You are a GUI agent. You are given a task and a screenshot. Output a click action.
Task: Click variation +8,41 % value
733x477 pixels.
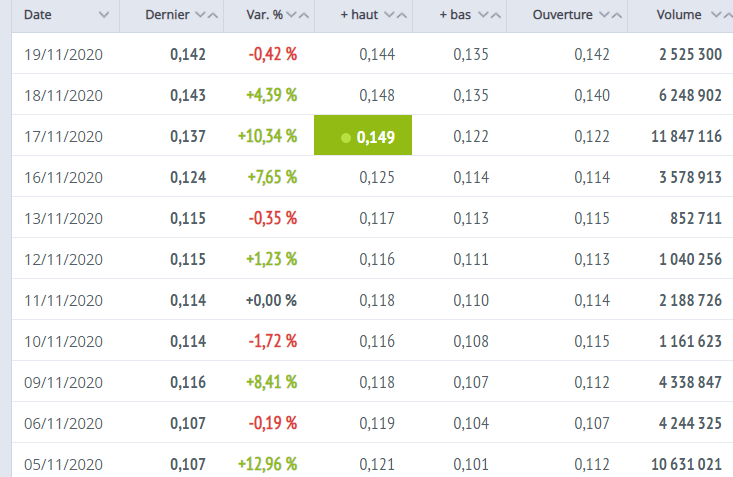pos(272,383)
